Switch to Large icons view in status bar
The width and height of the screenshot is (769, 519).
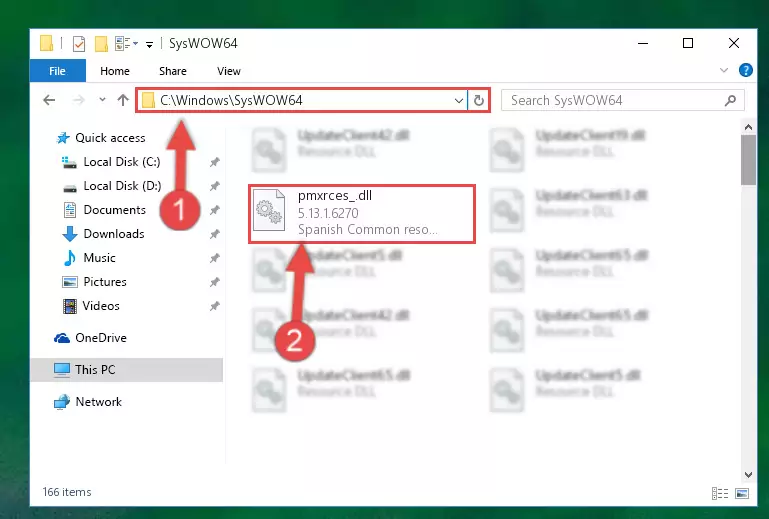[x=742, y=493]
